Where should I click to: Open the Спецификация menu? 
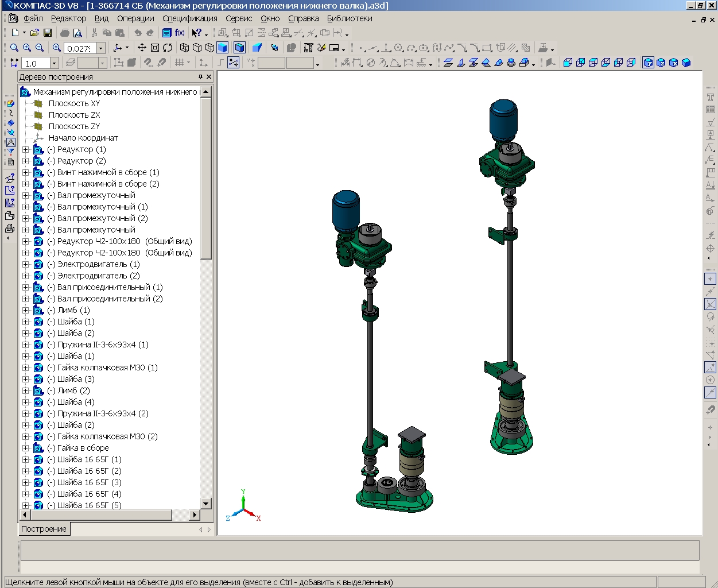[x=189, y=18]
